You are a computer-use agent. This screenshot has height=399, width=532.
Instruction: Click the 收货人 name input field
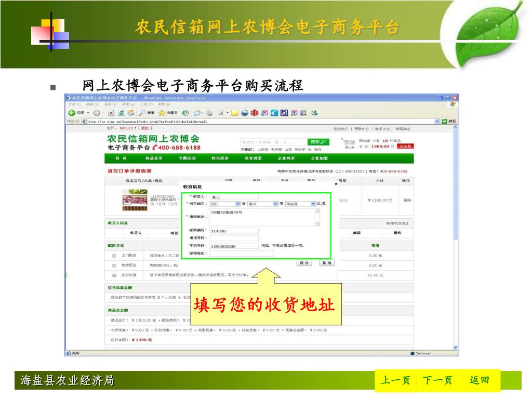point(234,197)
